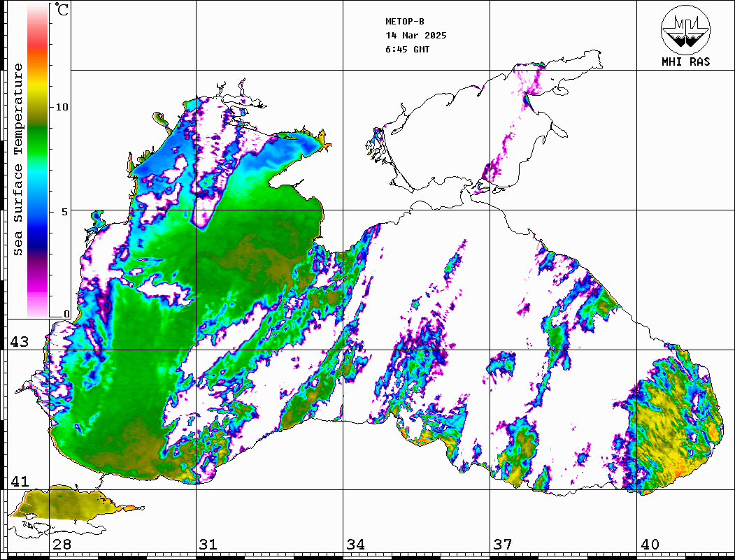Pick the green section of color bar

(x=38, y=141)
